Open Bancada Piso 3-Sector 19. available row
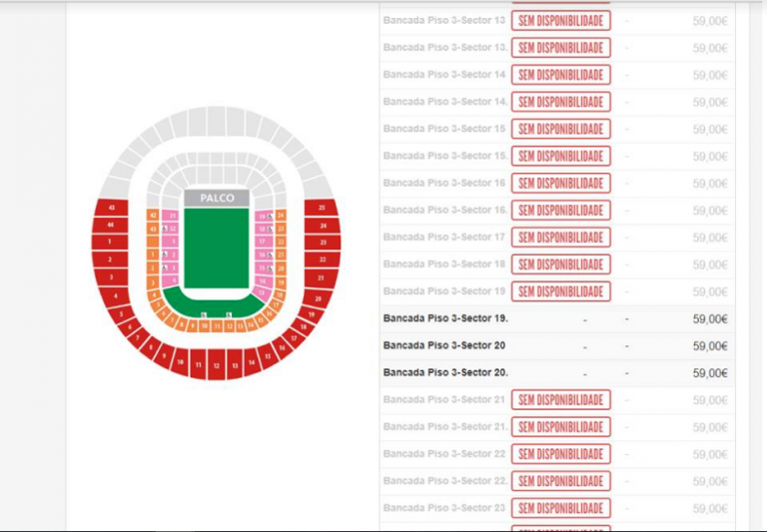Viewport: 767px width, 532px height. click(557, 318)
